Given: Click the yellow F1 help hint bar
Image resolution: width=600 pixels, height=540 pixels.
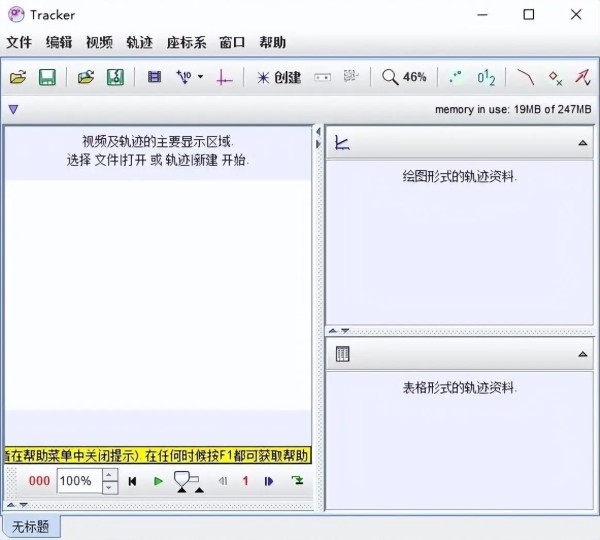Looking at the screenshot, I should tap(158, 455).
